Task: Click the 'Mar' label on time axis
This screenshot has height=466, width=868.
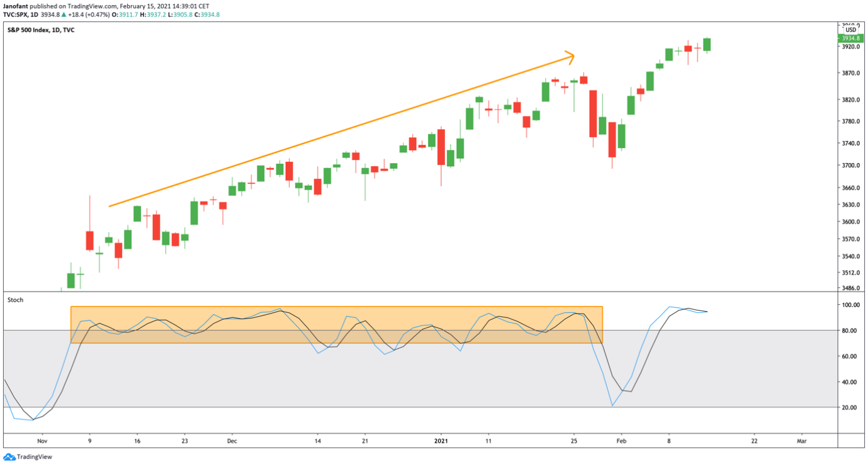Action: (801, 441)
